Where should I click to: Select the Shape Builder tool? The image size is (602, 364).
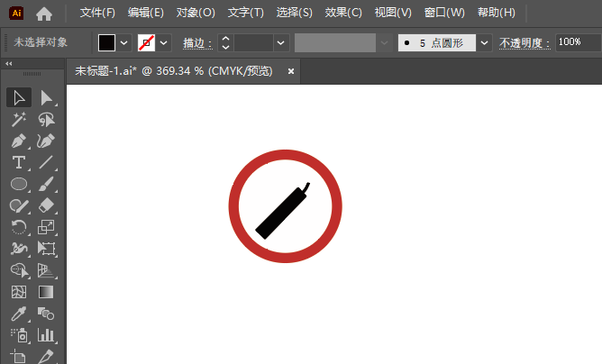(x=19, y=270)
